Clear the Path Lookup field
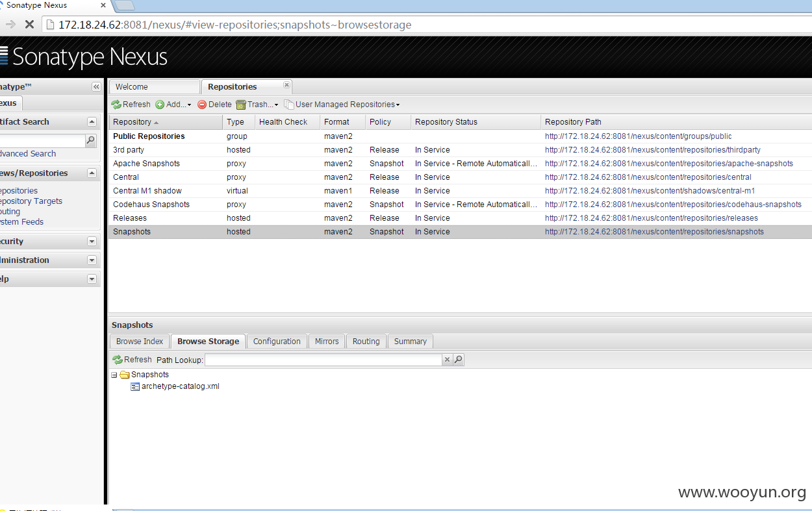812x511 pixels. (x=447, y=360)
